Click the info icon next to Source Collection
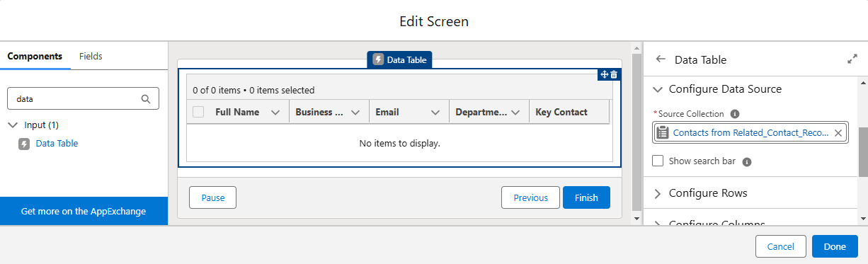Screen dimensions: 868x264 tap(735, 114)
